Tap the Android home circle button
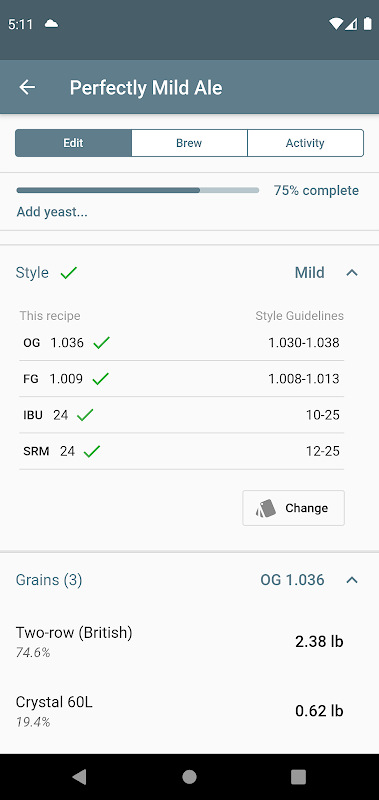Image resolution: width=379 pixels, height=800 pixels. pyautogui.click(x=189, y=777)
